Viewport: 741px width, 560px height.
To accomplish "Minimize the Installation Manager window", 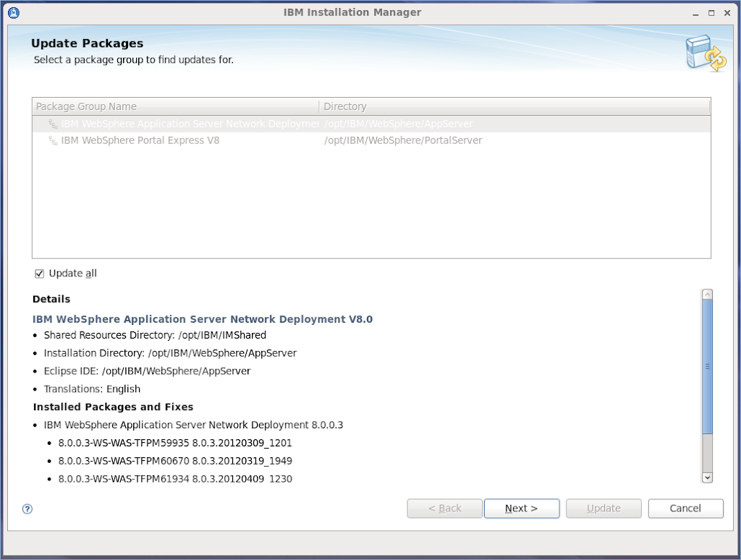I will pyautogui.click(x=696, y=12).
